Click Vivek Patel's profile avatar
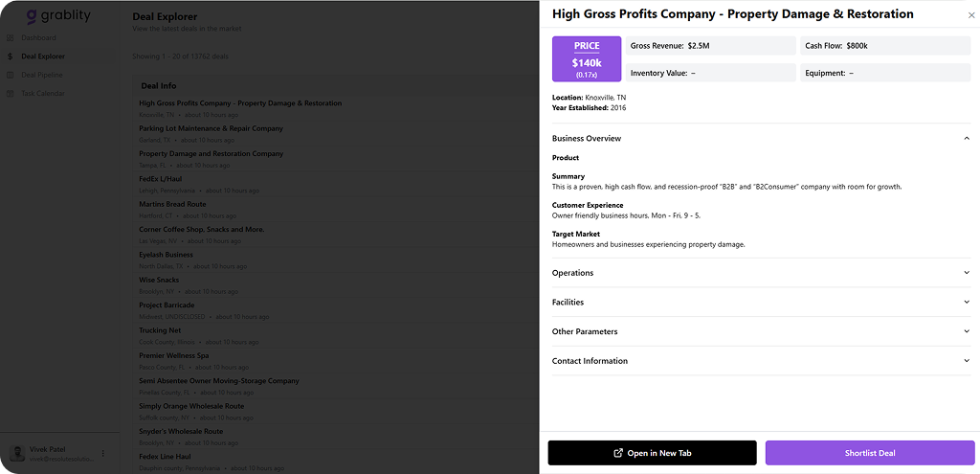980x474 pixels. tap(17, 453)
